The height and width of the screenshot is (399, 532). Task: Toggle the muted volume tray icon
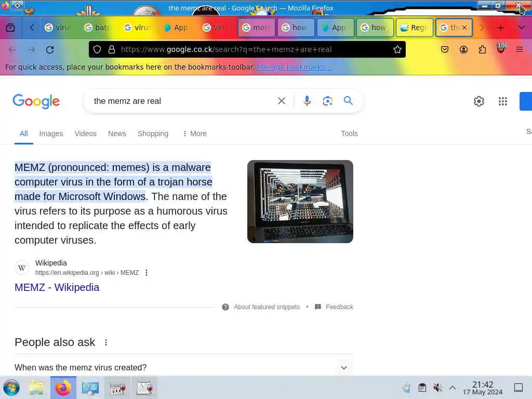(x=437, y=388)
